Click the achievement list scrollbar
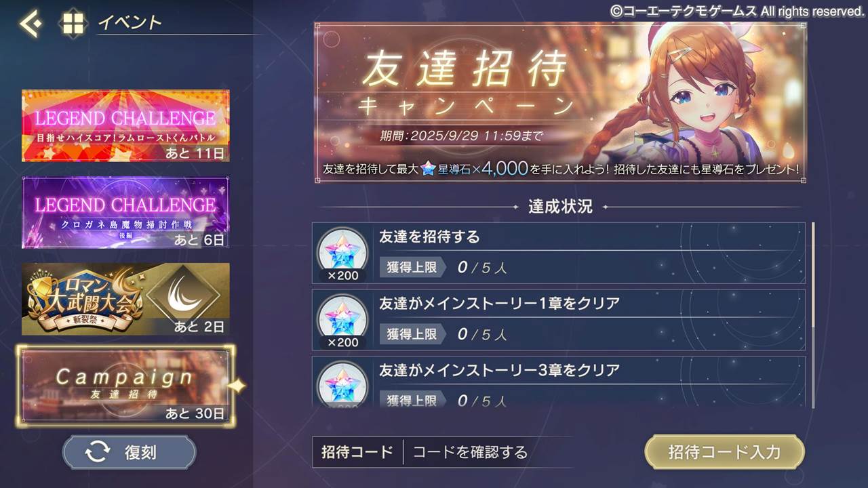The height and width of the screenshot is (488, 868). [812, 314]
